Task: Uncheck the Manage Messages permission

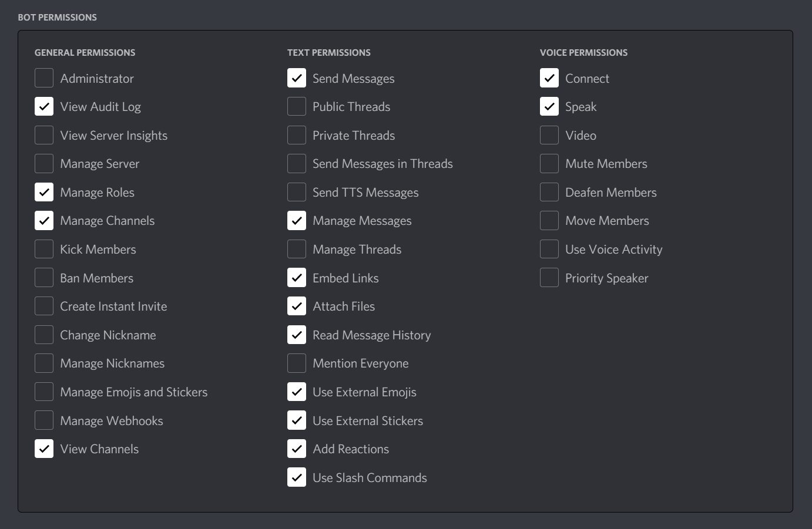Action: click(x=297, y=220)
